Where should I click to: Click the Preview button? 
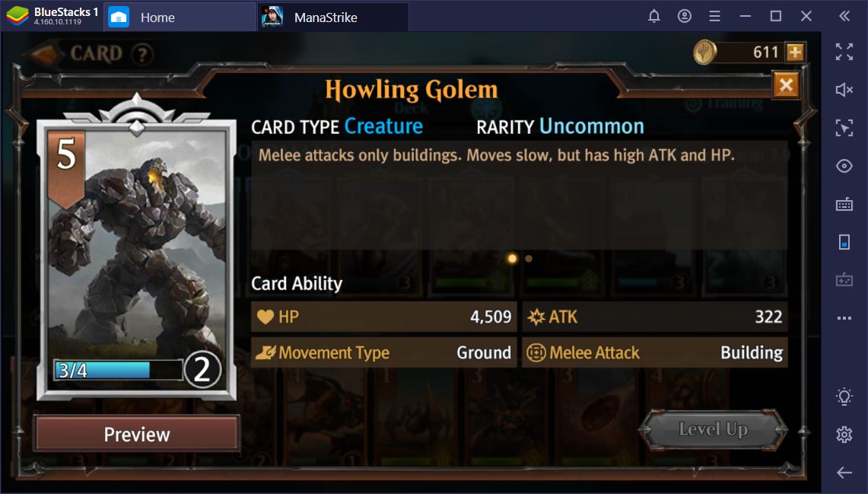tap(137, 434)
